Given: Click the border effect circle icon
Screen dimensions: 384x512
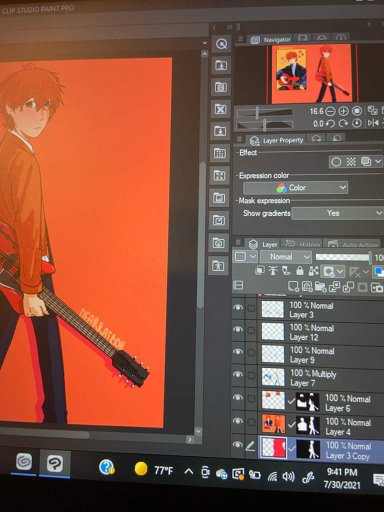Looking at the screenshot, I should click(336, 162).
